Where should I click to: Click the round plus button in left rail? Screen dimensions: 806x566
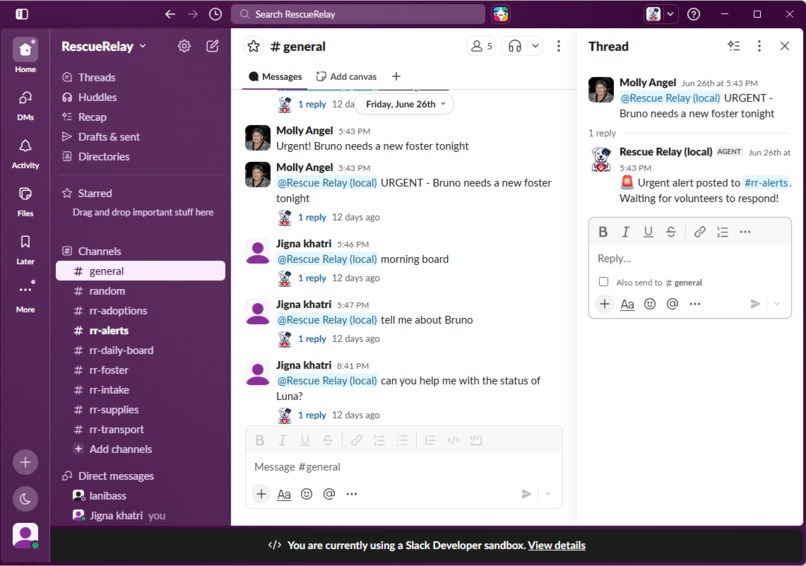25,462
